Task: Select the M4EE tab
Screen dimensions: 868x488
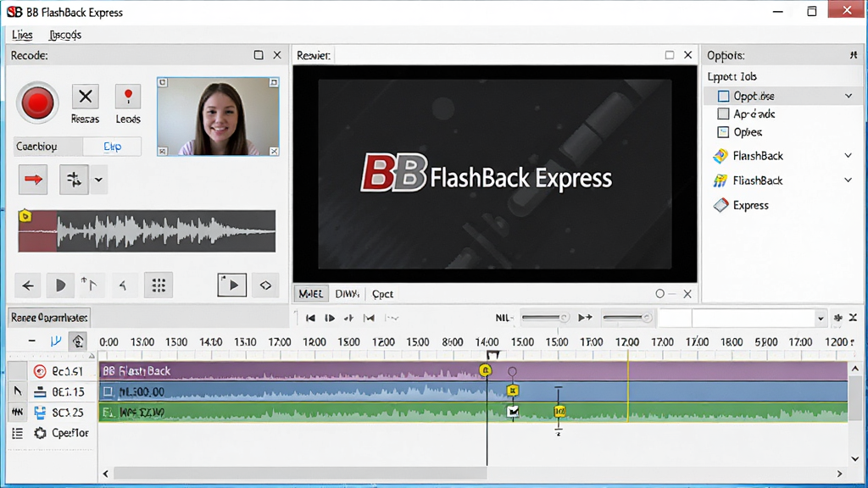Action: coord(310,294)
